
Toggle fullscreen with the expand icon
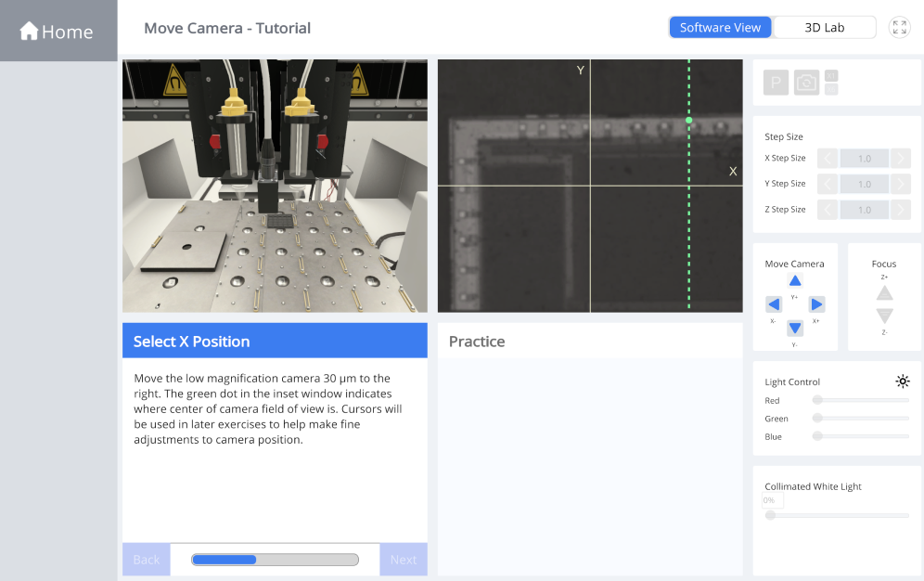tap(899, 28)
